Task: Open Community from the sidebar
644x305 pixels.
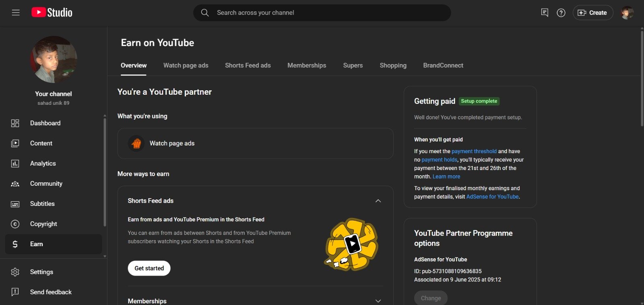Action: coord(54,183)
